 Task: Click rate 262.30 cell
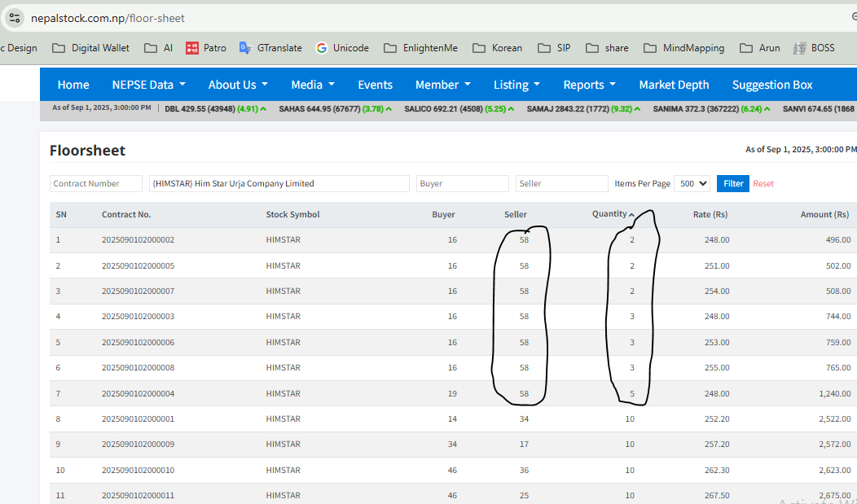(717, 470)
